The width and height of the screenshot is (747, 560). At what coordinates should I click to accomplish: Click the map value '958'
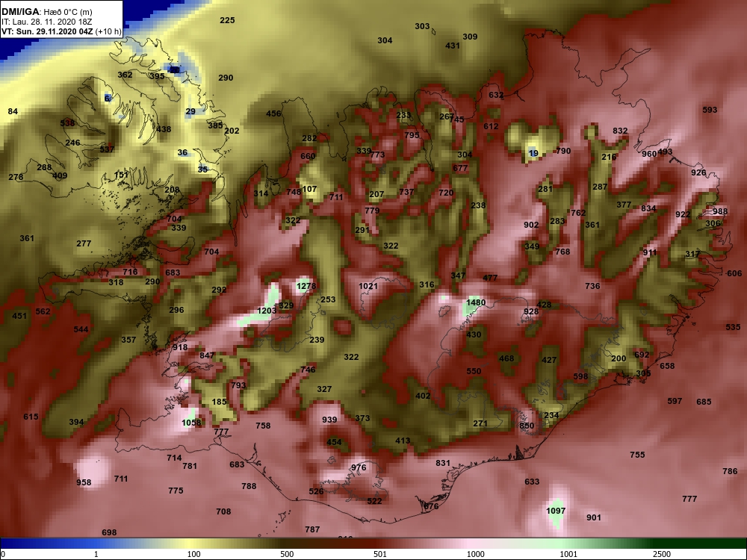[84, 483]
